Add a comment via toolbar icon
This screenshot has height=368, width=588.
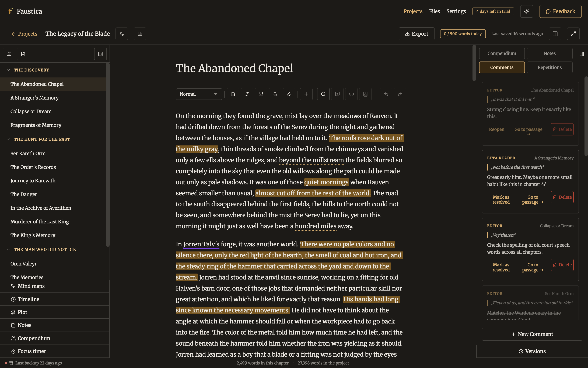(337, 94)
